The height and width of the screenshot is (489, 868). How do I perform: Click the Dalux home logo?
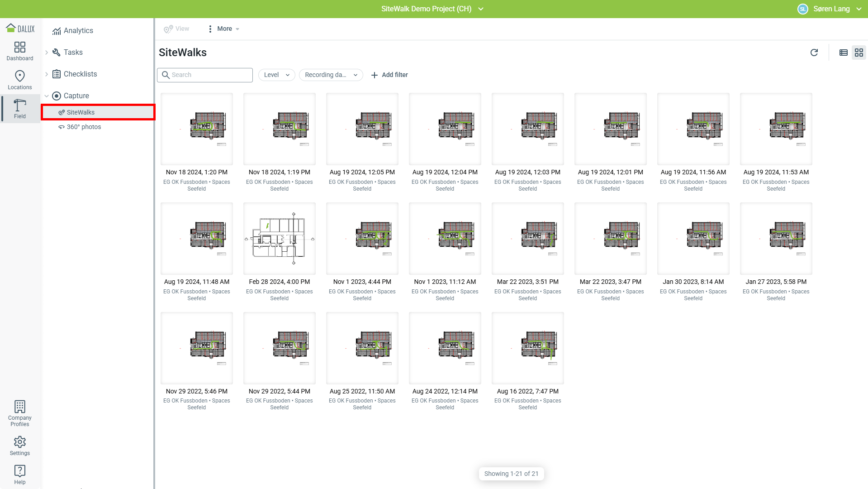[x=20, y=29]
